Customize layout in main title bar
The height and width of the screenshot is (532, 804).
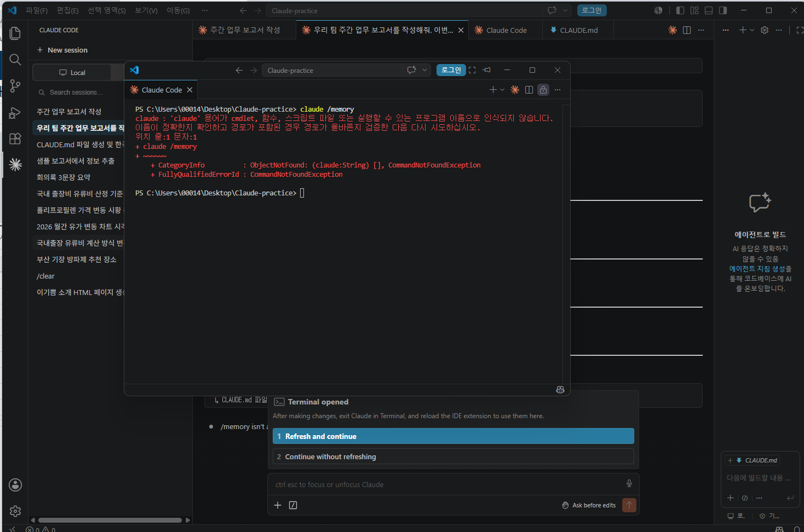694,10
